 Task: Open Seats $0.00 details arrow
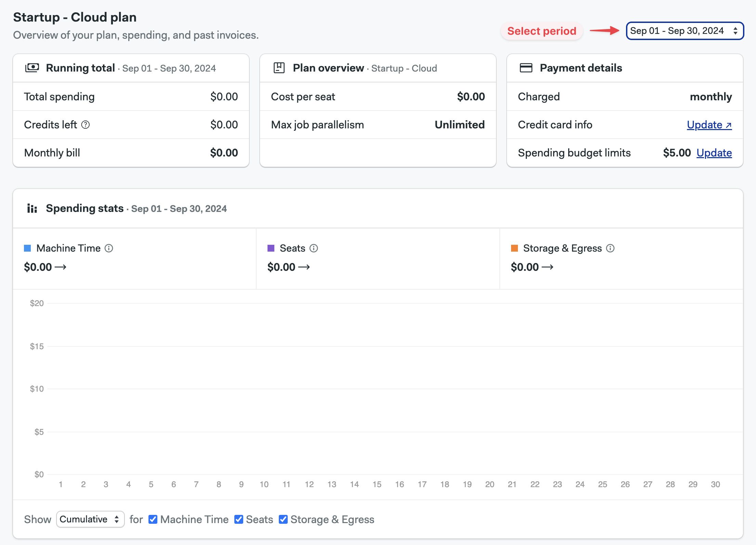[x=304, y=267]
